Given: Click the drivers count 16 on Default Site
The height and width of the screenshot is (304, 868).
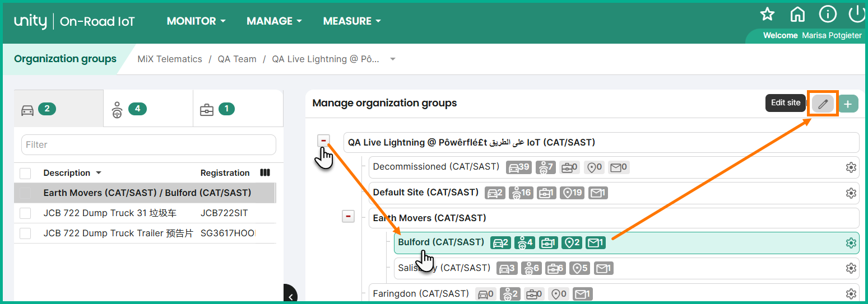Looking at the screenshot, I should tap(521, 193).
